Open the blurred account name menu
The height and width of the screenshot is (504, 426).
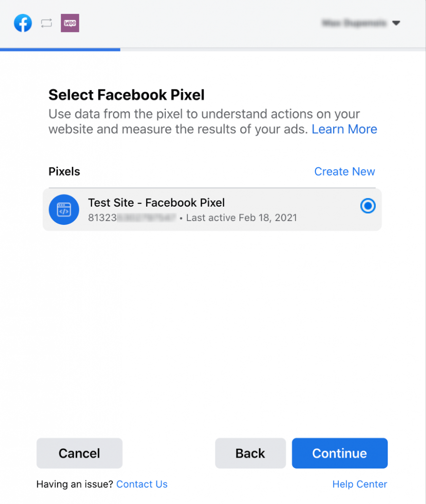click(354, 23)
